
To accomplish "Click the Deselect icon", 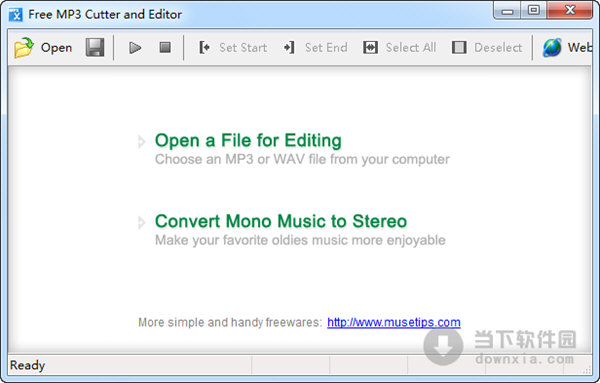I will (459, 47).
